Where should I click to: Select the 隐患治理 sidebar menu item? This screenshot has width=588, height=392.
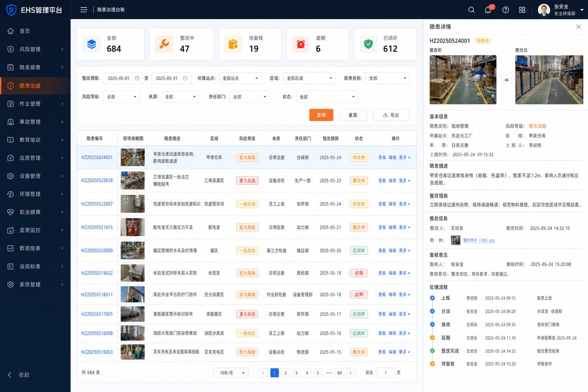35,85
